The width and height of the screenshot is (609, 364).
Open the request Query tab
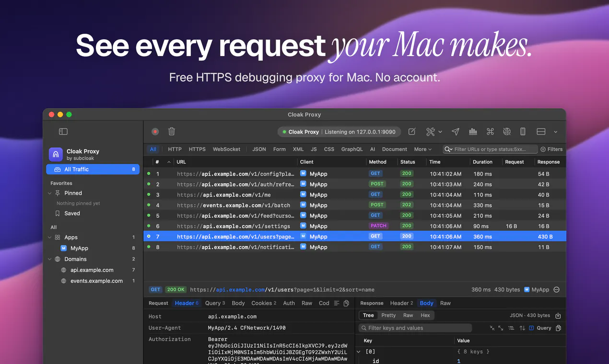(215, 303)
